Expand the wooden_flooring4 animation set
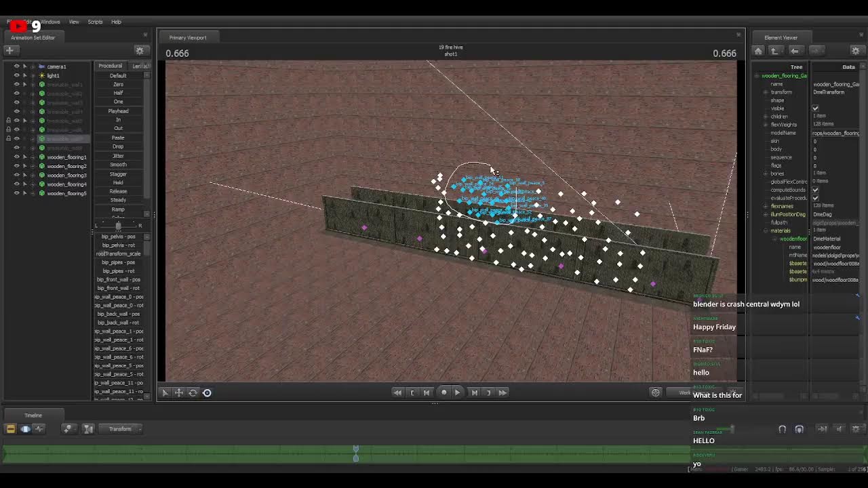This screenshot has width=868, height=488. (x=33, y=184)
